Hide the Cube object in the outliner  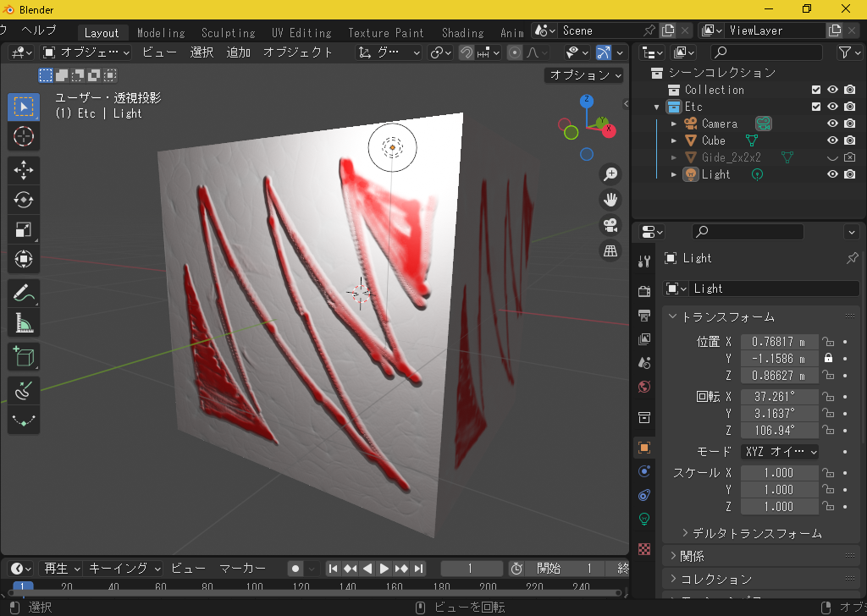point(833,140)
